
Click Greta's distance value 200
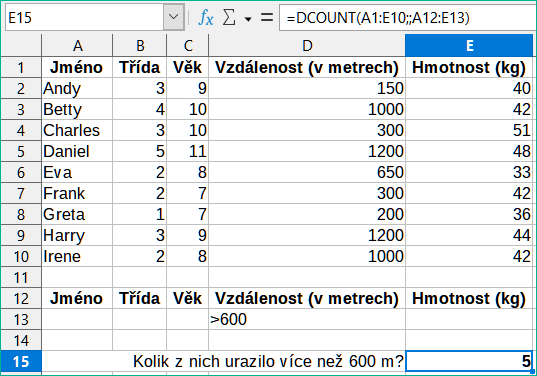point(307,214)
